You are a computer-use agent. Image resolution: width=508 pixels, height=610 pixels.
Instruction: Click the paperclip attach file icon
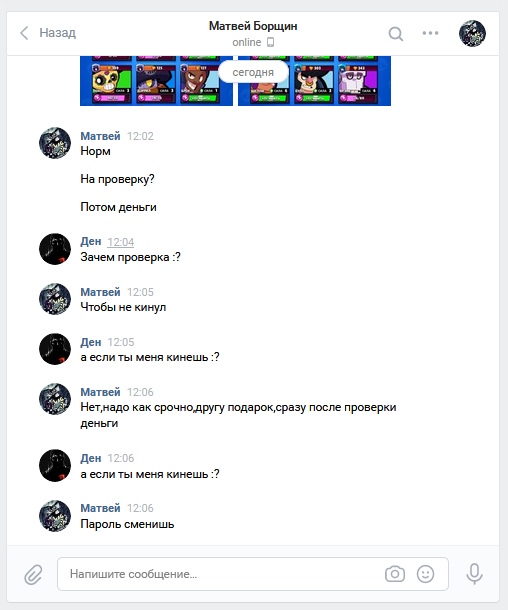[33, 574]
